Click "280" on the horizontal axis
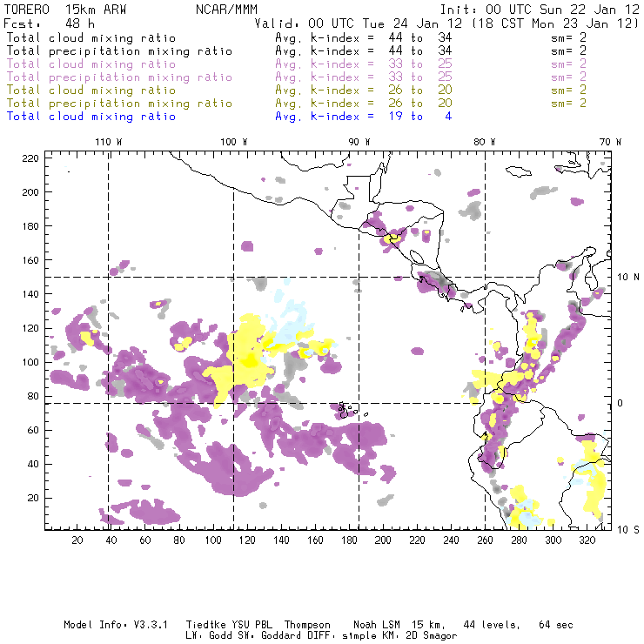644x644 pixels. 520,540
